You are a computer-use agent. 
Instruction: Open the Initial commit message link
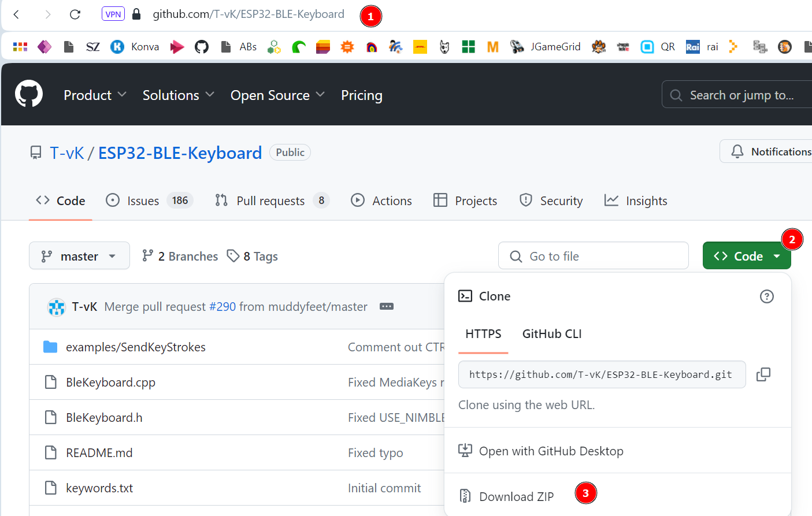pos(384,488)
